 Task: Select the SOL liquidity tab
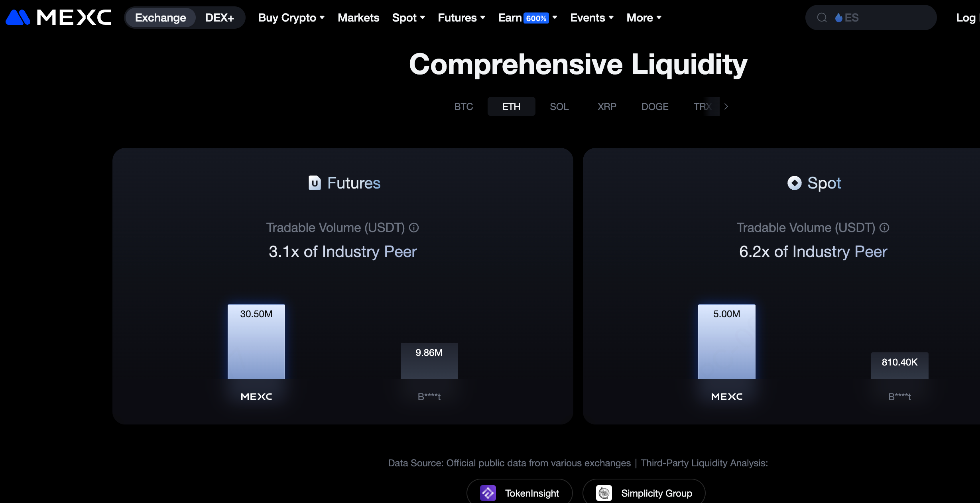pyautogui.click(x=559, y=106)
